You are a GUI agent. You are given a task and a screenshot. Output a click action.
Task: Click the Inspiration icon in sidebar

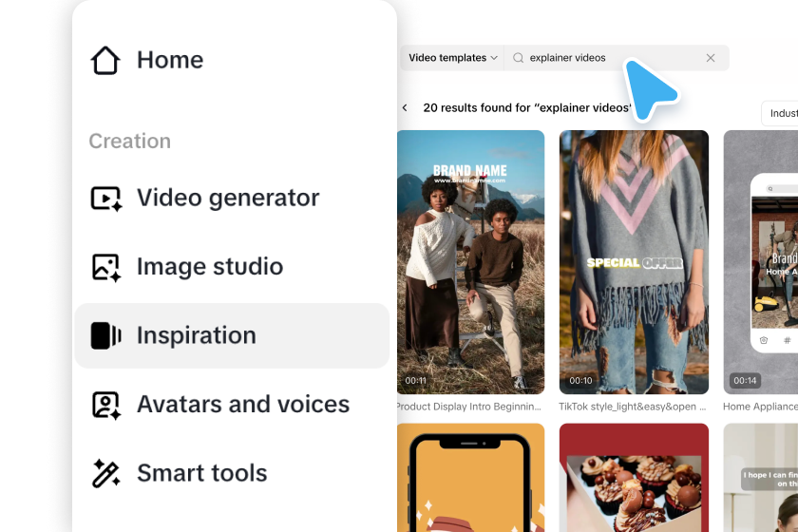pos(105,335)
